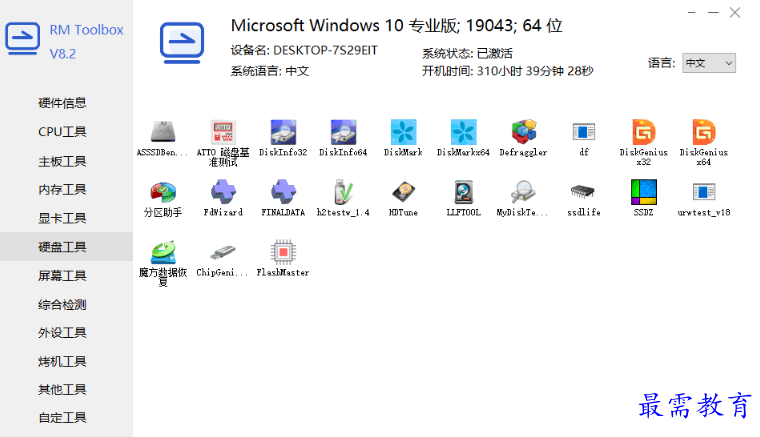Switch to 屏幕工具 screen tools
This screenshot has width=760, height=437.
click(x=63, y=276)
